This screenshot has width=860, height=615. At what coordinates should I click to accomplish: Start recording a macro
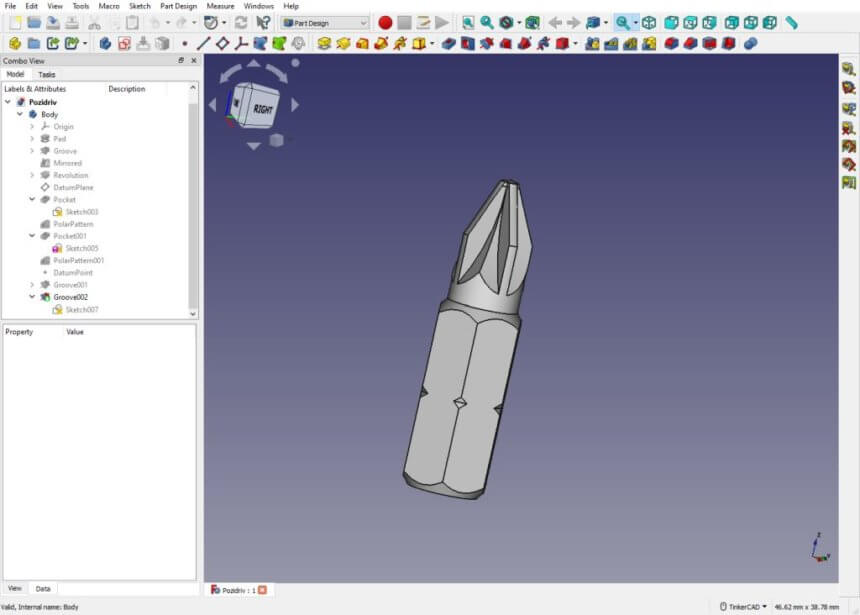[x=387, y=20]
